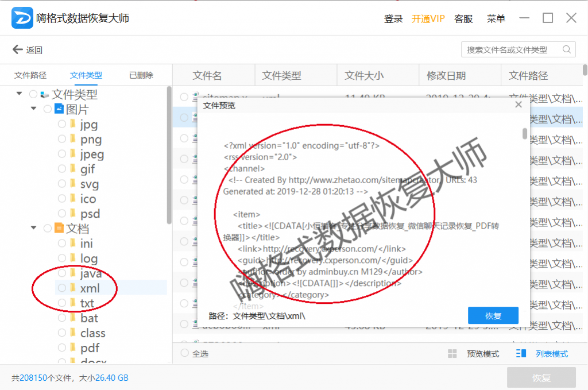Screen dimensions: 588x390
Task: Click the svg folder icon
Action: 73,183
